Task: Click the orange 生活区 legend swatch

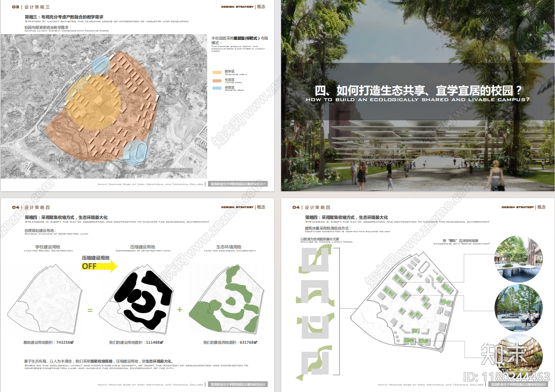Action: (217, 81)
